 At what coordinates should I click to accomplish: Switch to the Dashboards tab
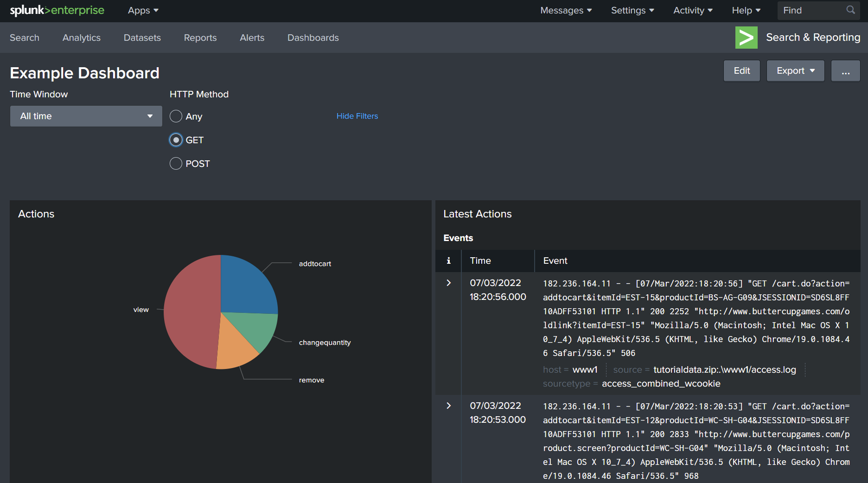pyautogui.click(x=313, y=38)
